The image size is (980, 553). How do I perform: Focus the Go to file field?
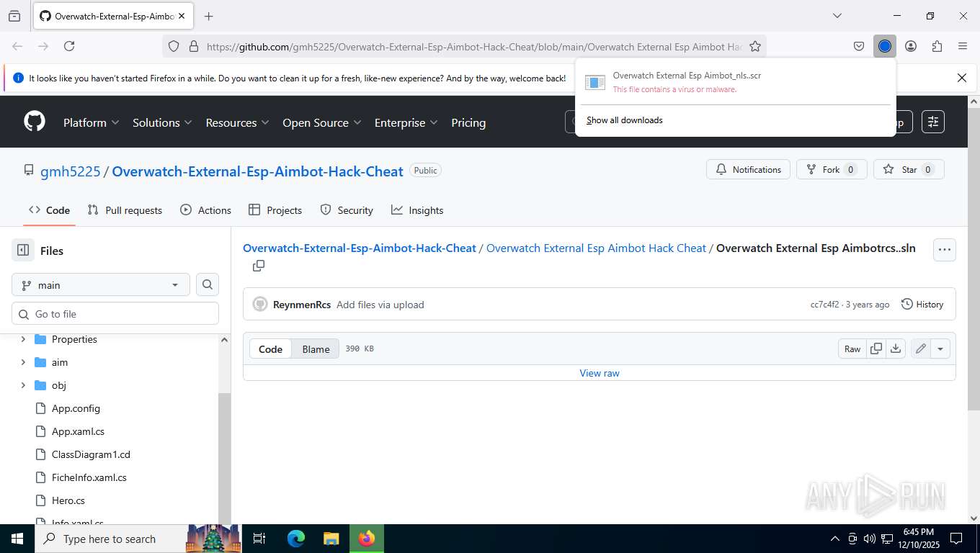coord(115,314)
